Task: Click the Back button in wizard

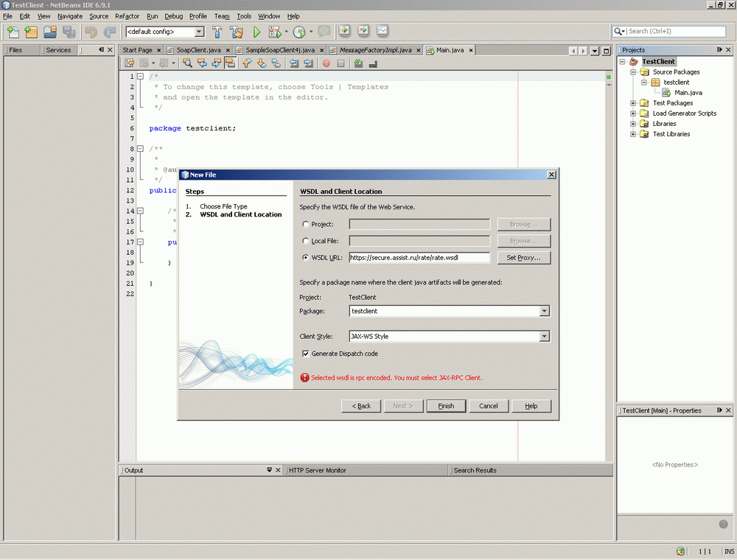Action: 361,406
